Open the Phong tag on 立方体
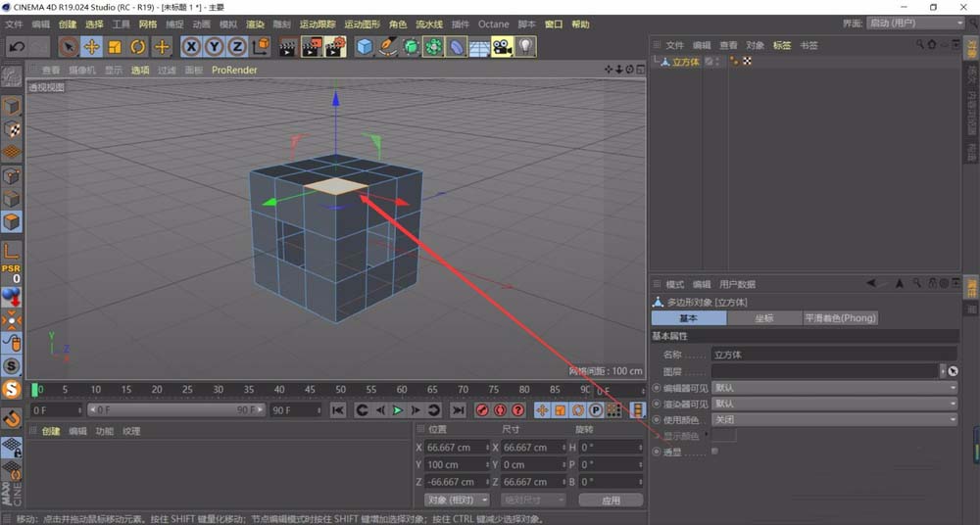The height and width of the screenshot is (525, 980). tap(734, 62)
